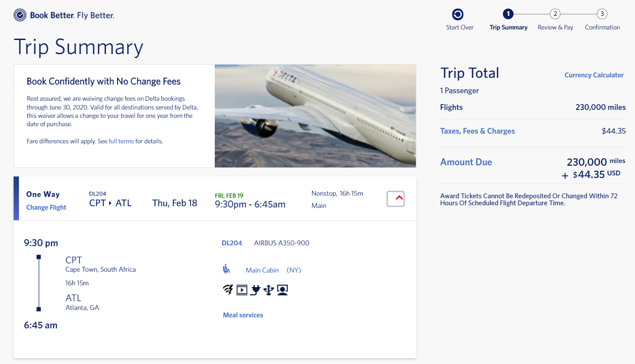The width and height of the screenshot is (635, 364).
Task: Expand the Amount Due section
Action: click(x=466, y=162)
